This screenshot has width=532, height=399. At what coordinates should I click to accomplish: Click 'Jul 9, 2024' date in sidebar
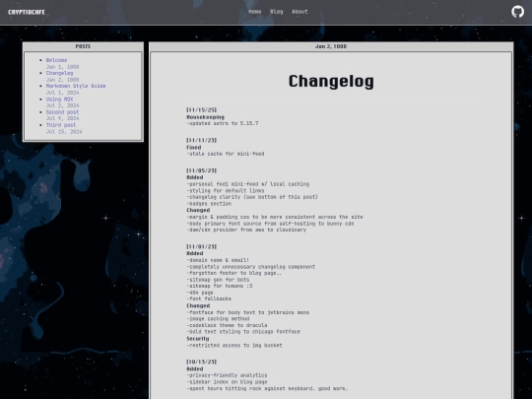[62, 118]
